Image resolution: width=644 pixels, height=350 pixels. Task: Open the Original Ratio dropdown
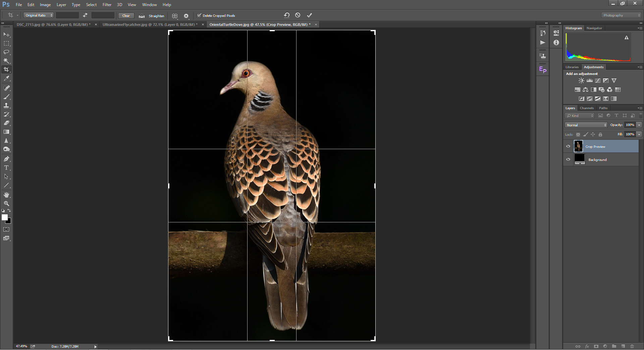(x=39, y=15)
